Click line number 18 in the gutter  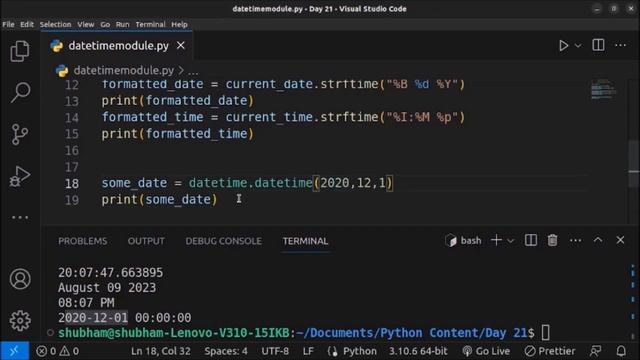click(x=72, y=183)
